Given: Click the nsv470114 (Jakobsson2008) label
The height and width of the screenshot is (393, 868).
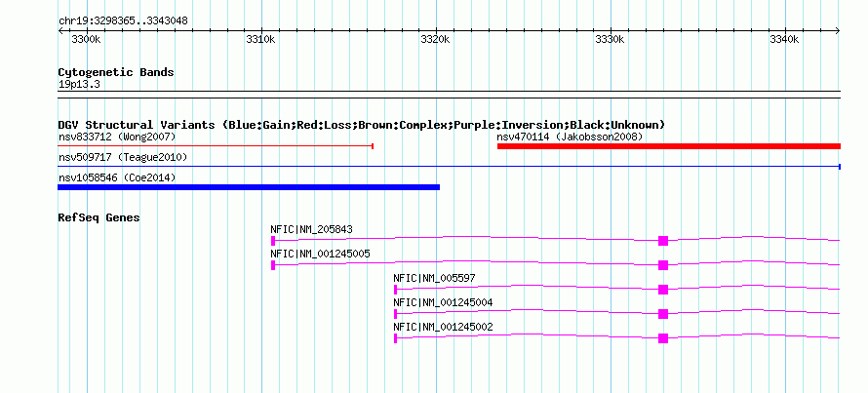Looking at the screenshot, I should [x=570, y=137].
